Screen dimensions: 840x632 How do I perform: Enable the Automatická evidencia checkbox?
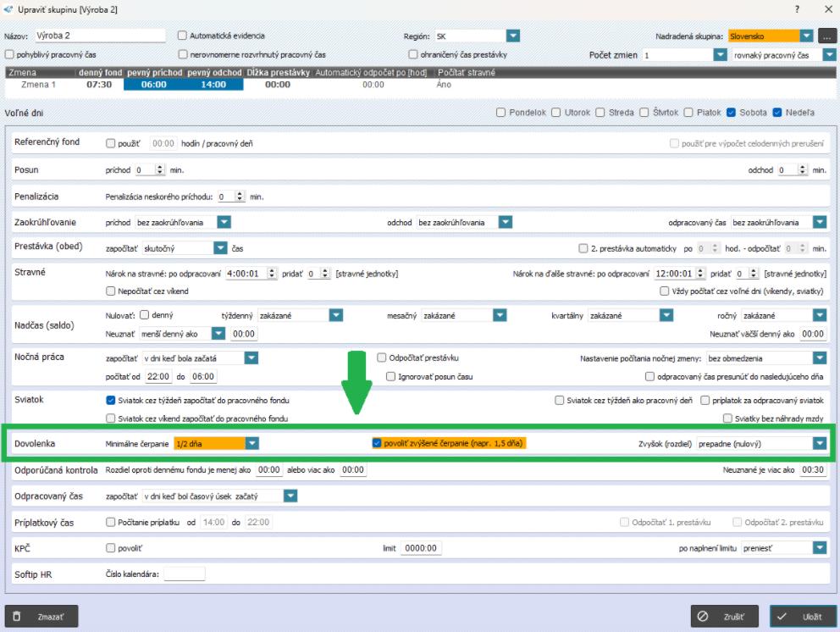182,36
